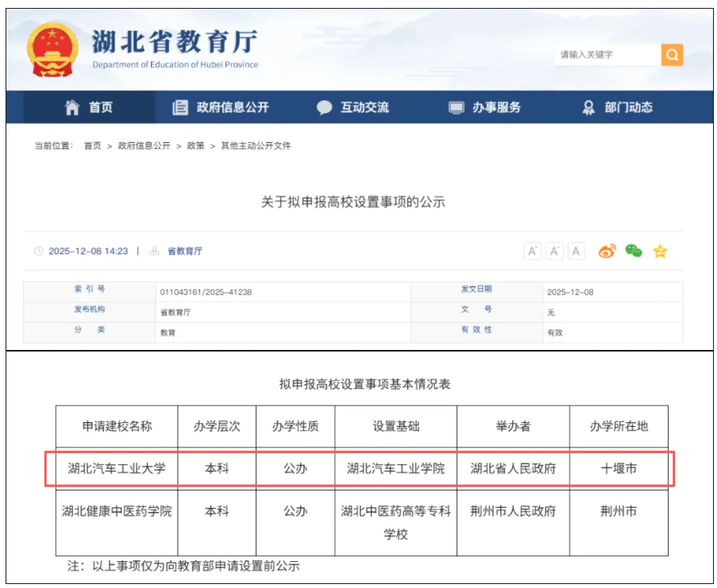Click the 申请建校名称 column header
This screenshot has width=717, height=588.
117,426
